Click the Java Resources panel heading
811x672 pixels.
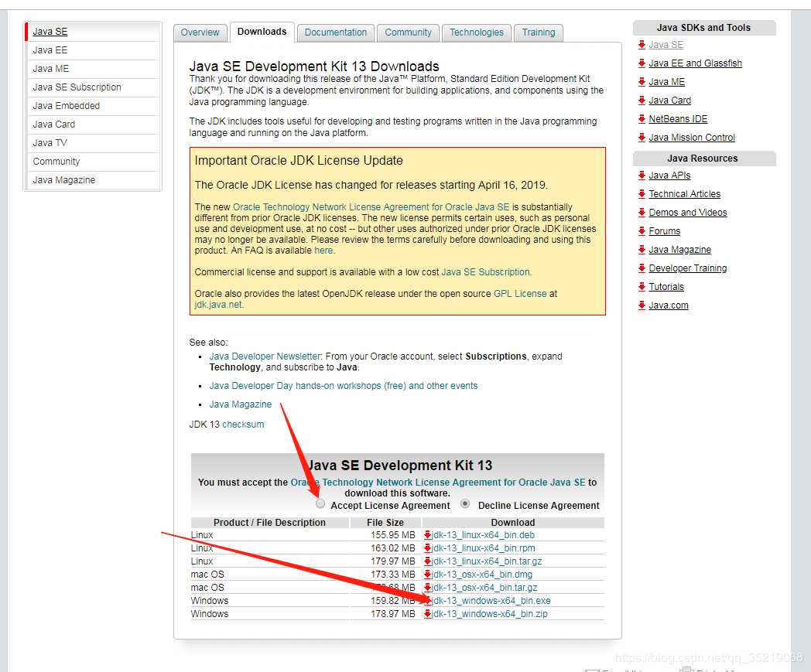click(704, 159)
